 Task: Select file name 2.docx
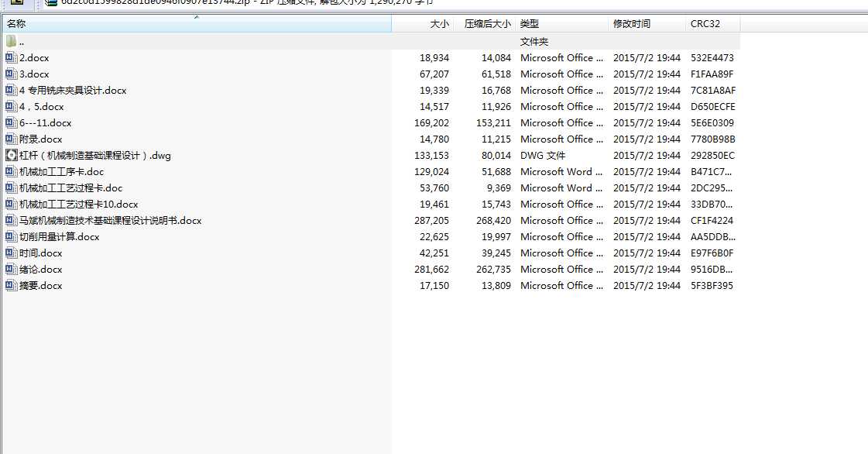(x=34, y=57)
